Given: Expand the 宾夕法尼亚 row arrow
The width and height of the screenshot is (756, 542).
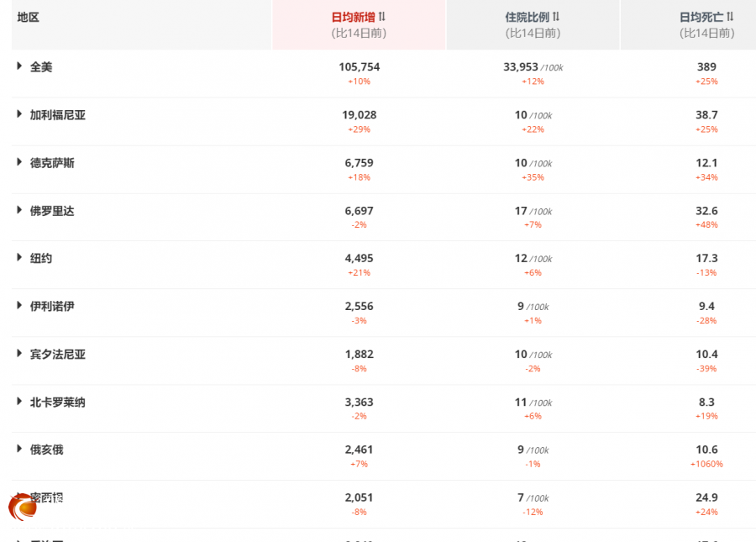Looking at the screenshot, I should [19, 354].
